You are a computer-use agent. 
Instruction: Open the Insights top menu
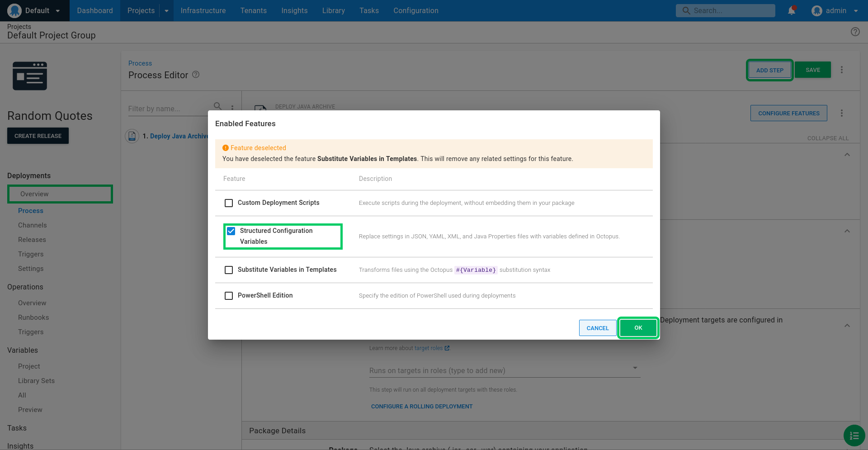(x=294, y=10)
